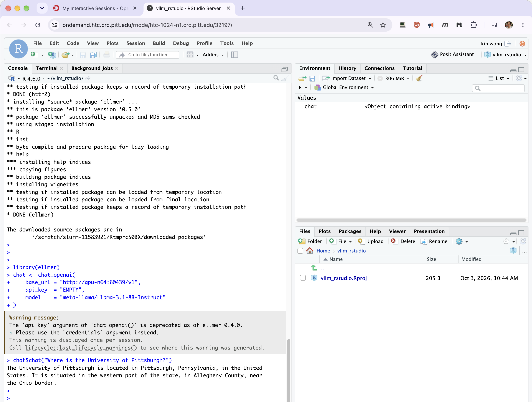This screenshot has width=532, height=402.
Task: Click the view working directory arrow icon
Action: 88,78
